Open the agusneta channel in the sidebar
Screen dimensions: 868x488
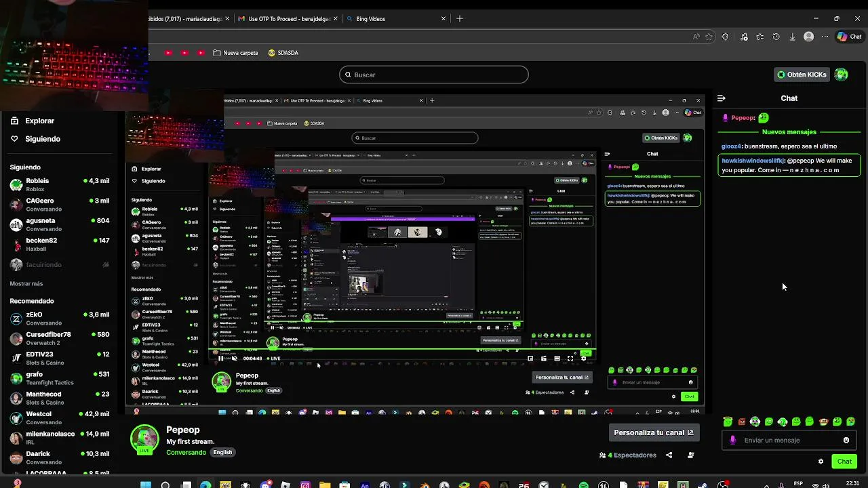[x=60, y=224]
